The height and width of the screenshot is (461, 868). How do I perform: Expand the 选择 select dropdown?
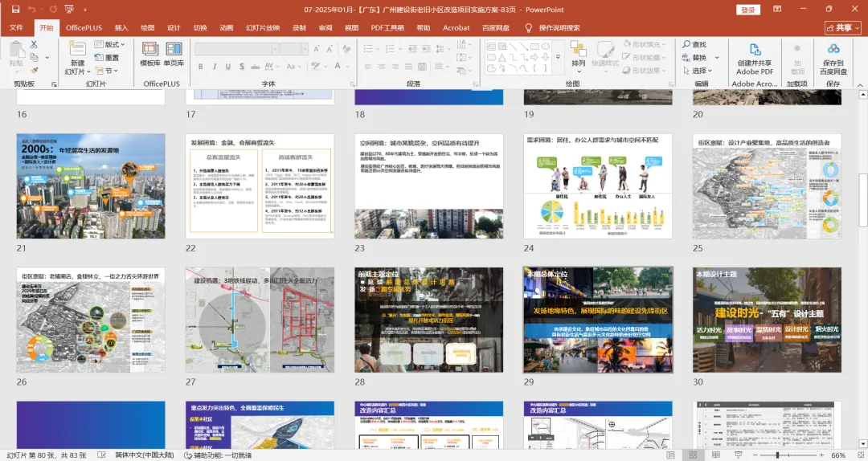coord(697,71)
